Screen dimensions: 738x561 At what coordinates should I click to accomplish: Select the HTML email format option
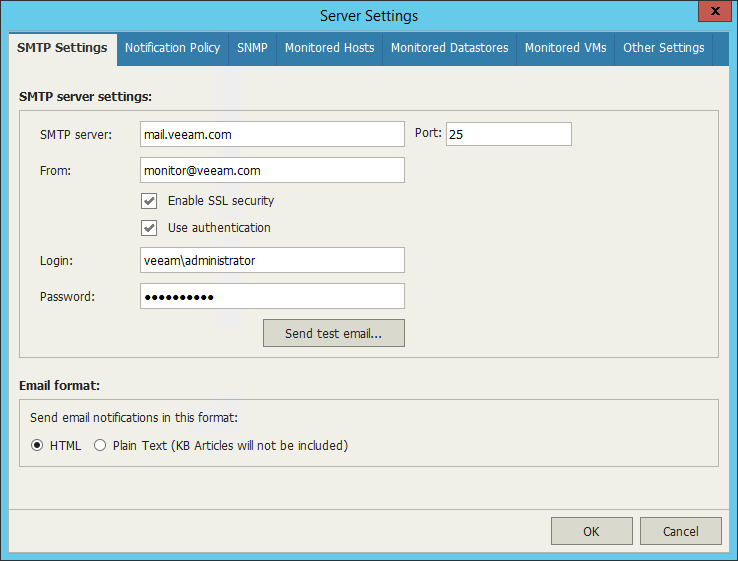coord(38,446)
